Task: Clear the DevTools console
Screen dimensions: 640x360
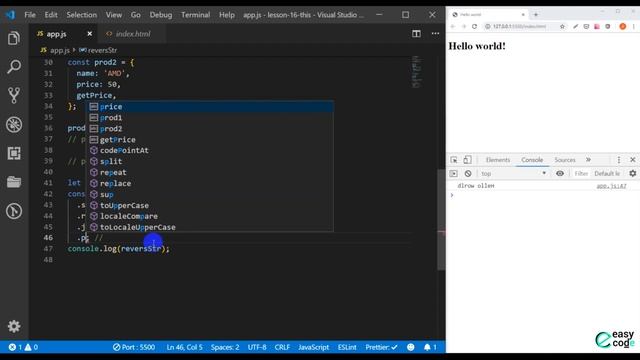Action: pyautogui.click(x=468, y=173)
